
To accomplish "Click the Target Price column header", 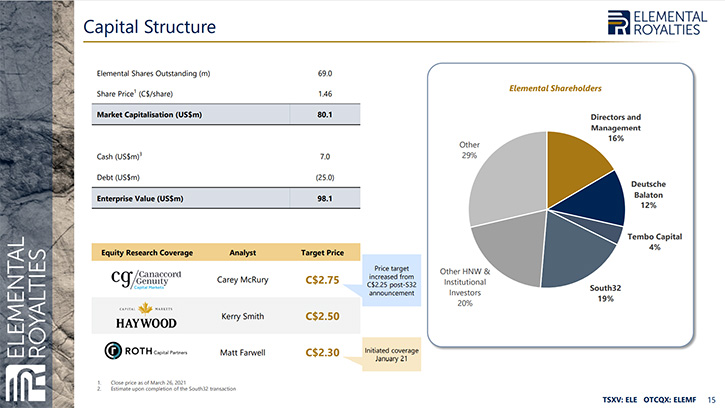I will coord(322,253).
